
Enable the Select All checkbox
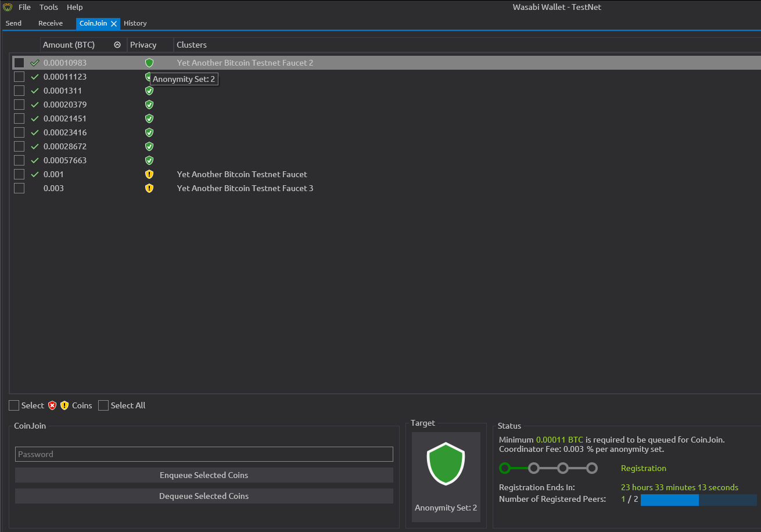pos(103,405)
